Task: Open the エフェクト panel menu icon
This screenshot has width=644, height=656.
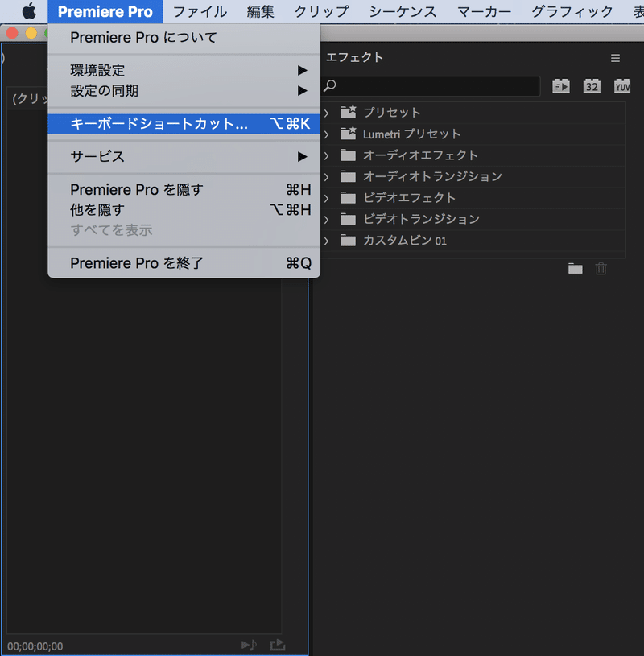Action: click(615, 58)
